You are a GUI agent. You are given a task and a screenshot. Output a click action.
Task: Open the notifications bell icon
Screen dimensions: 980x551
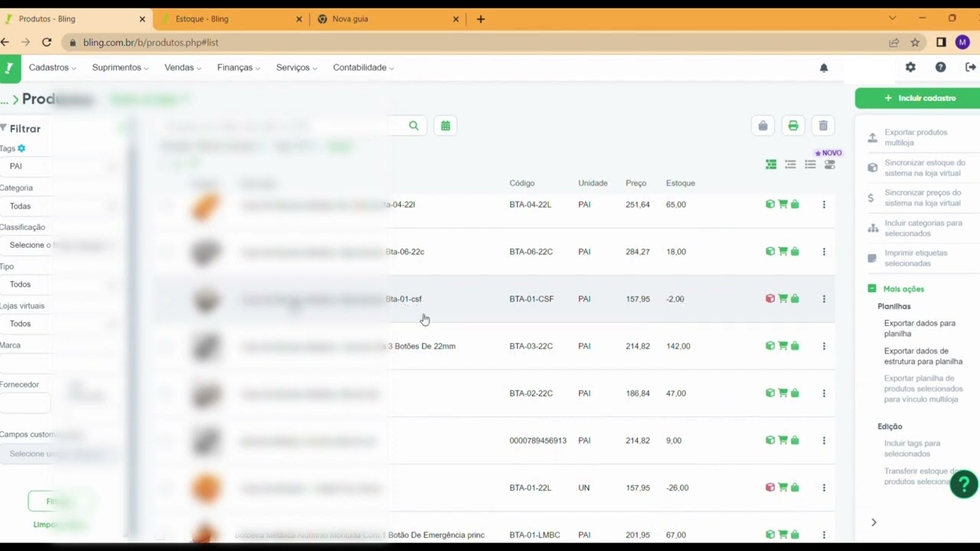click(824, 67)
